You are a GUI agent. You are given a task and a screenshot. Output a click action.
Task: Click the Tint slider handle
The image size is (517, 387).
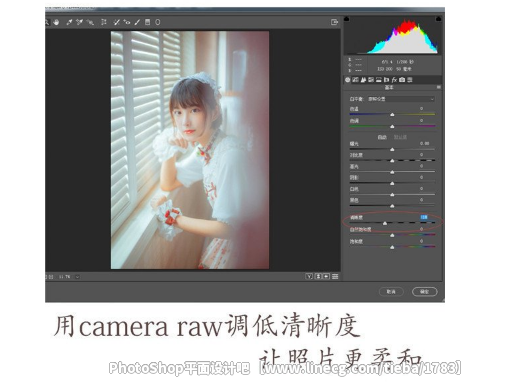coord(392,127)
